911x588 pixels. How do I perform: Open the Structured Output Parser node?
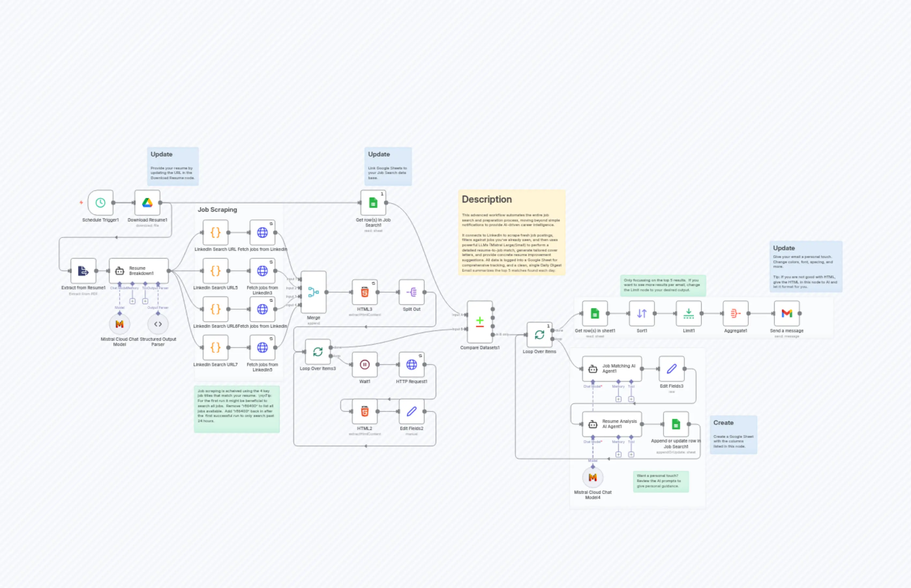tap(158, 324)
